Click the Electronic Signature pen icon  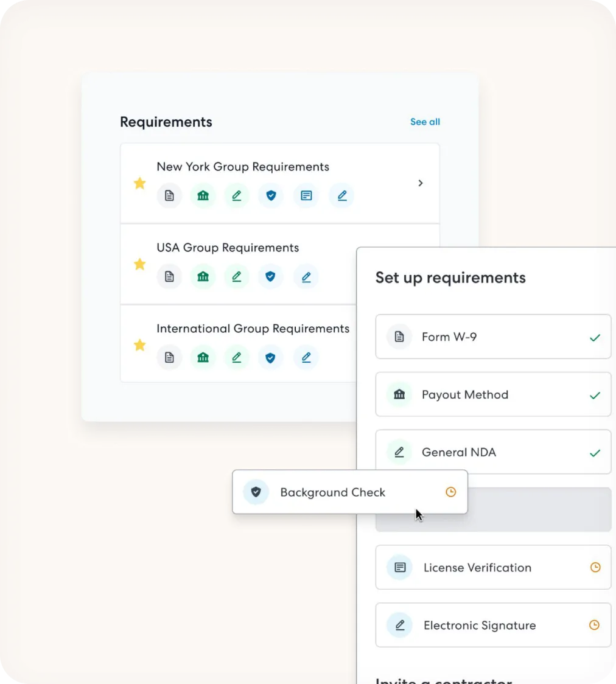point(399,625)
